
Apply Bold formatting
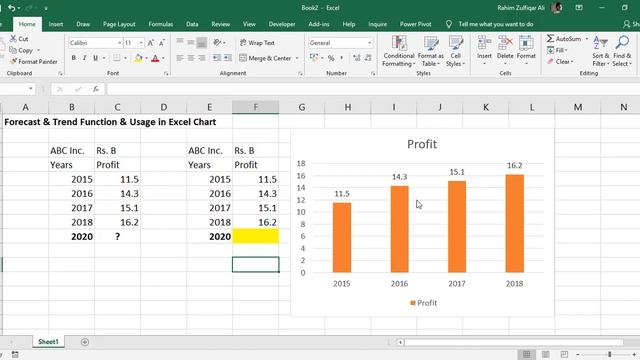[73, 58]
